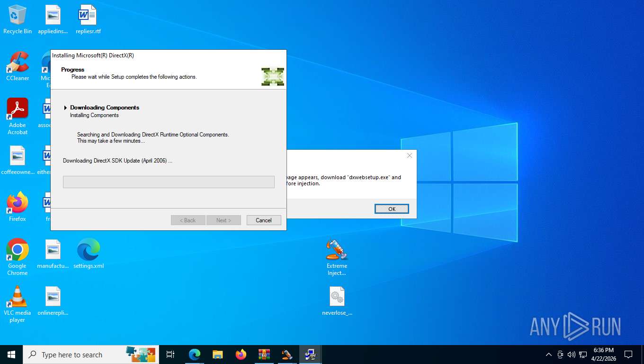The height and width of the screenshot is (364, 644).
Task: Click "Downloading DirectX SDK Update (April 2006)" text
Action: [117, 161]
